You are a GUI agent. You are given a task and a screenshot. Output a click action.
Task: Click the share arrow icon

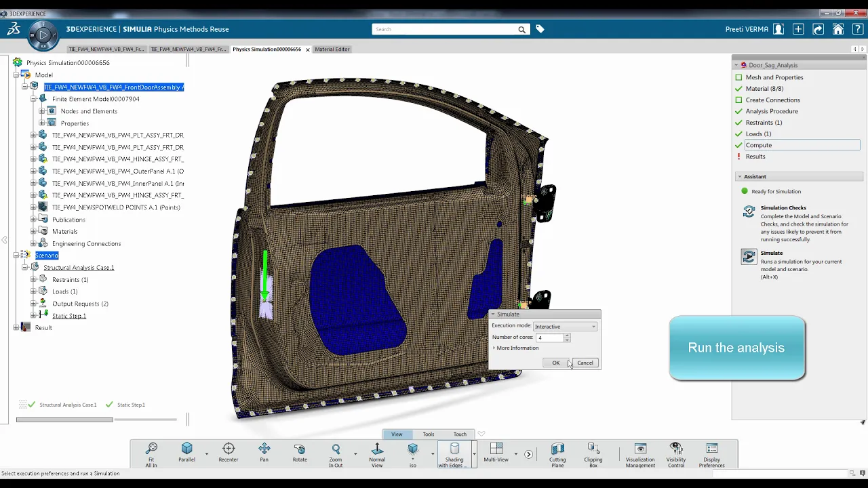(818, 29)
